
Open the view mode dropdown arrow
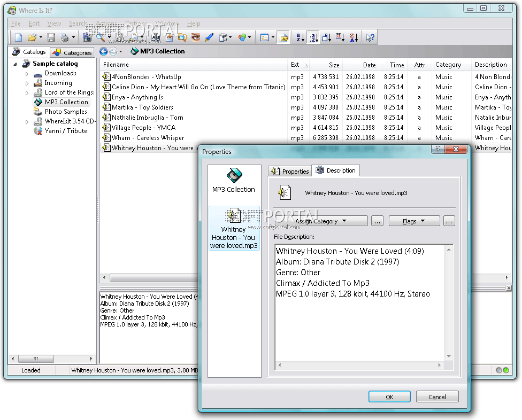(x=273, y=37)
